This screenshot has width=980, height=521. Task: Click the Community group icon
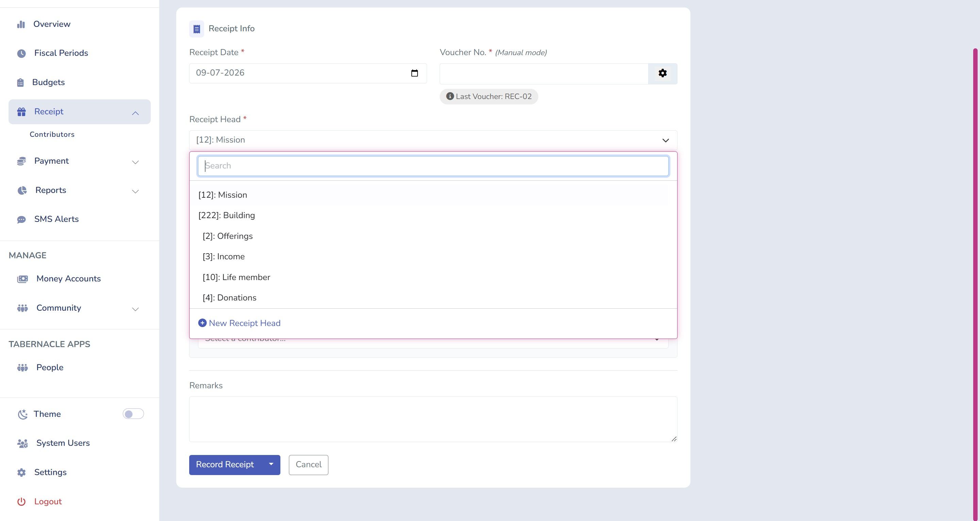22,308
